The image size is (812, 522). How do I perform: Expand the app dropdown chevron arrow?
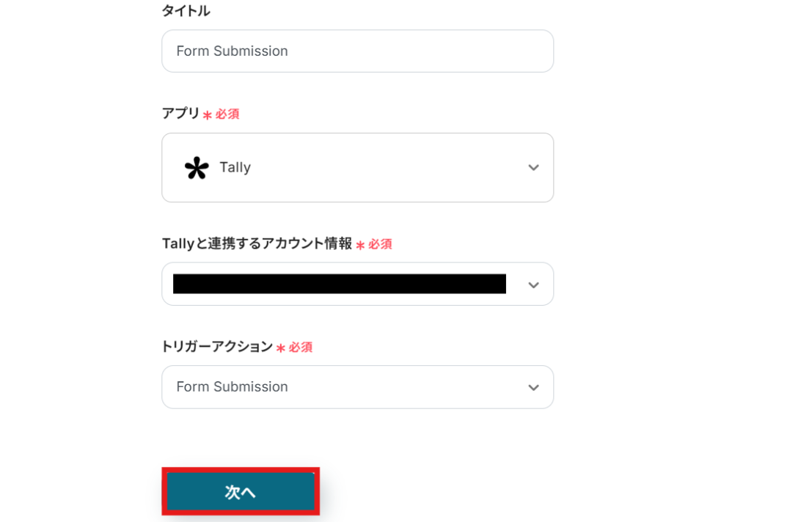(x=533, y=168)
